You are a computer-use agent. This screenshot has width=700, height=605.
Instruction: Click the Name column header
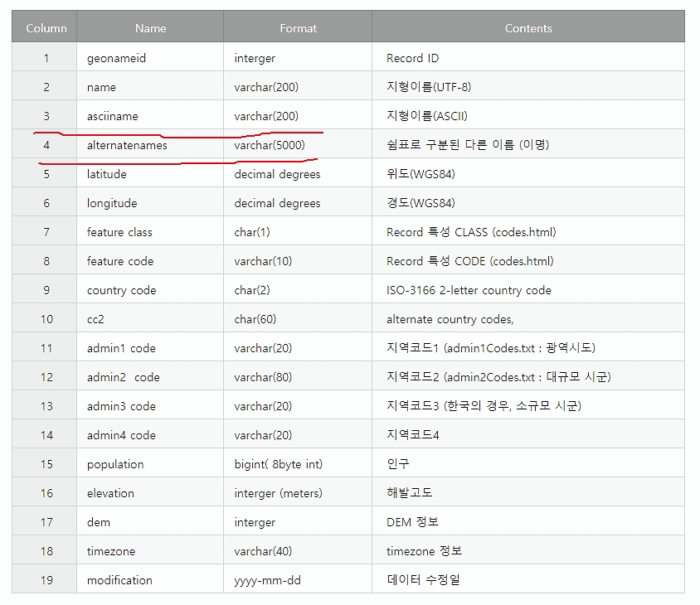click(x=150, y=28)
